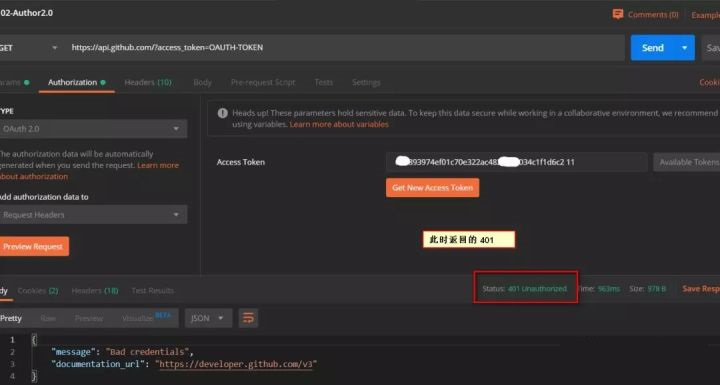This screenshot has width=720, height=385.
Task: Open the Test Results tab
Action: pyautogui.click(x=152, y=291)
